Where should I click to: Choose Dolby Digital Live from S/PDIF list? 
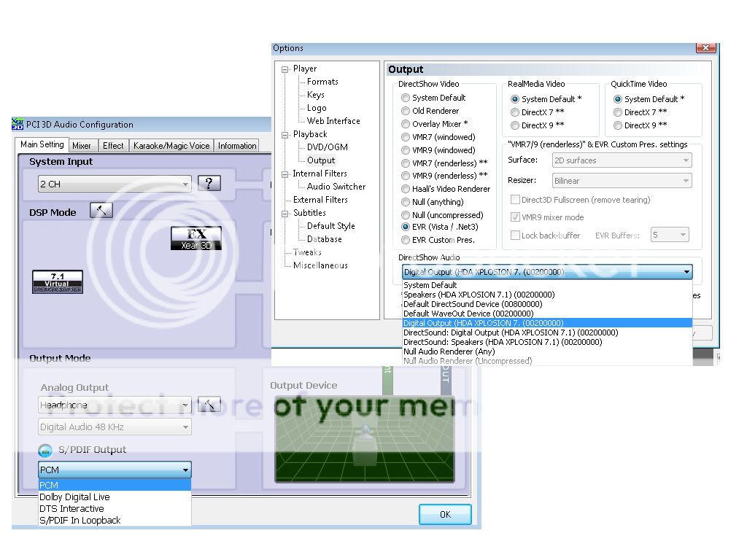pos(74,497)
